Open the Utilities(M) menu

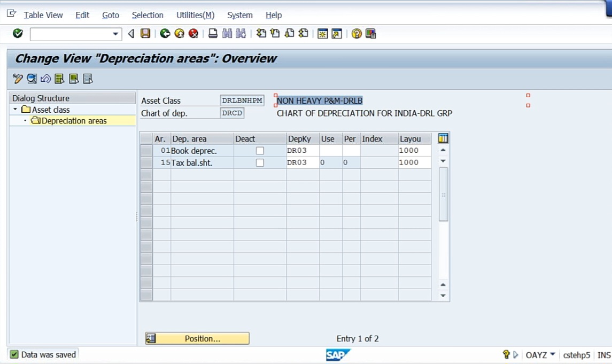coord(195,15)
